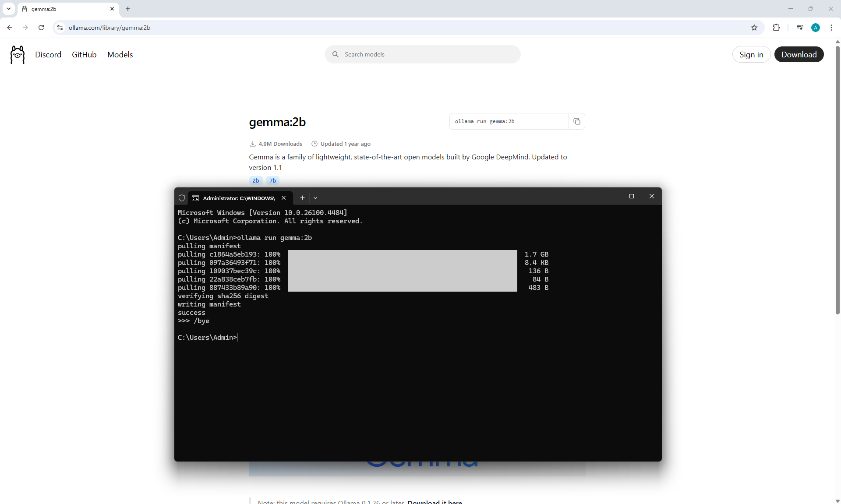Reload the gemma:2b page
Image resolution: width=841 pixels, height=504 pixels.
41,28
